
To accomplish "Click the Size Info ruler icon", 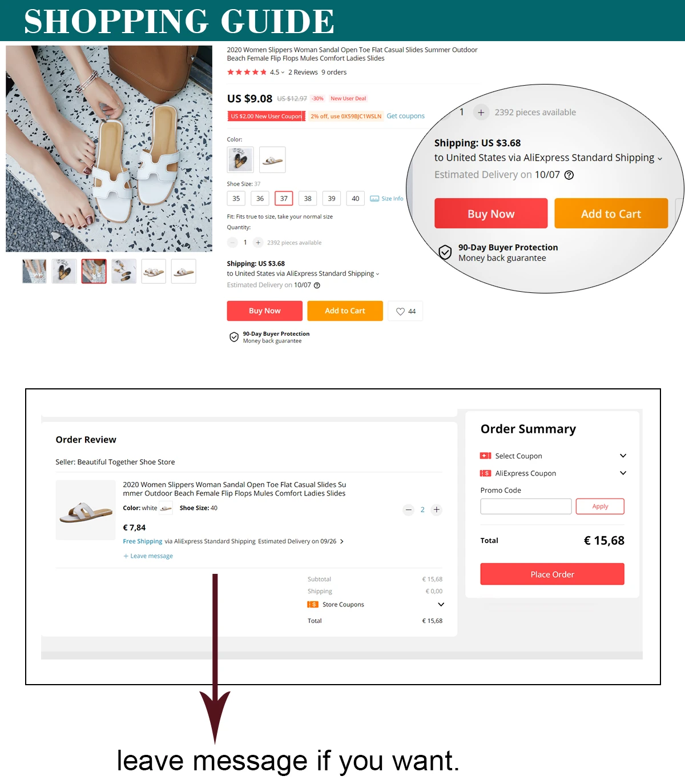I will pos(374,199).
